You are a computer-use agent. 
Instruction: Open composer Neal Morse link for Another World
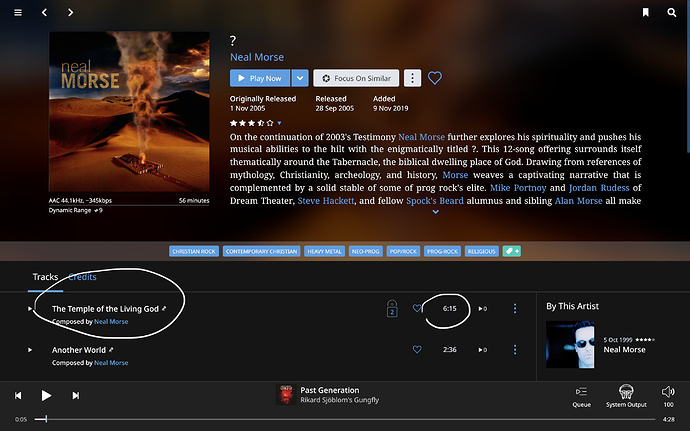pyautogui.click(x=111, y=363)
